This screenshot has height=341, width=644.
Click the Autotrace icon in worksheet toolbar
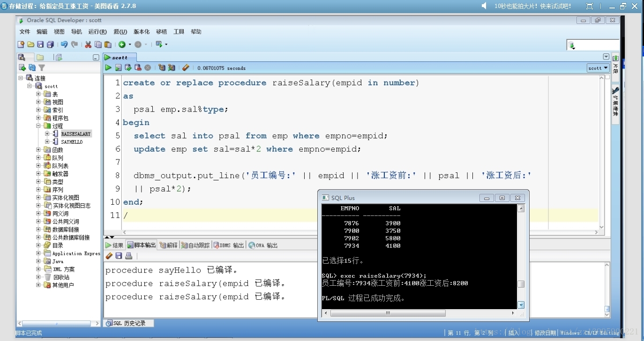click(x=172, y=68)
